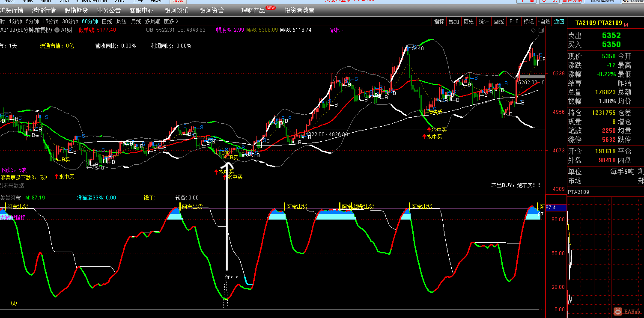Image resolution: width=644 pixels, height=318 pixels.
Task: Open the 多周期 multi-period view
Action: pyautogui.click(x=152, y=21)
